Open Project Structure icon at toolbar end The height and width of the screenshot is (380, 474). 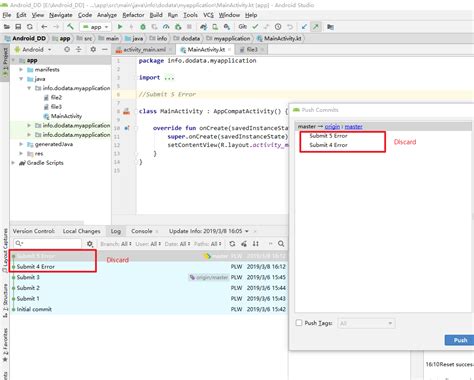pos(330,27)
